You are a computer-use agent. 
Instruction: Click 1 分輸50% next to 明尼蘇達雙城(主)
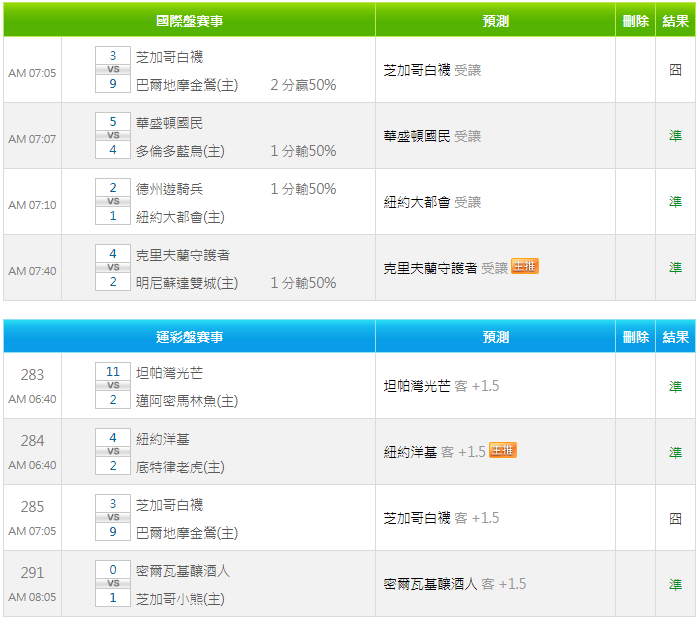click(303, 283)
